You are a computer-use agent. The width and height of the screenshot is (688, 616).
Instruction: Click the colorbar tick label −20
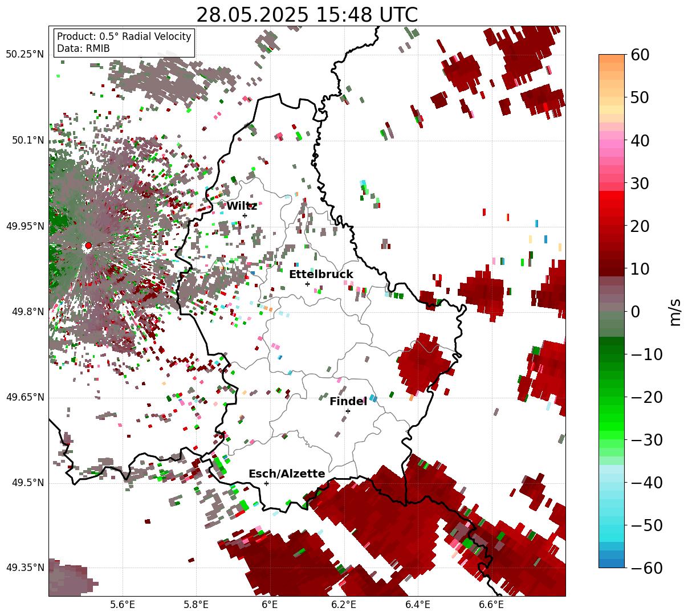[647, 397]
